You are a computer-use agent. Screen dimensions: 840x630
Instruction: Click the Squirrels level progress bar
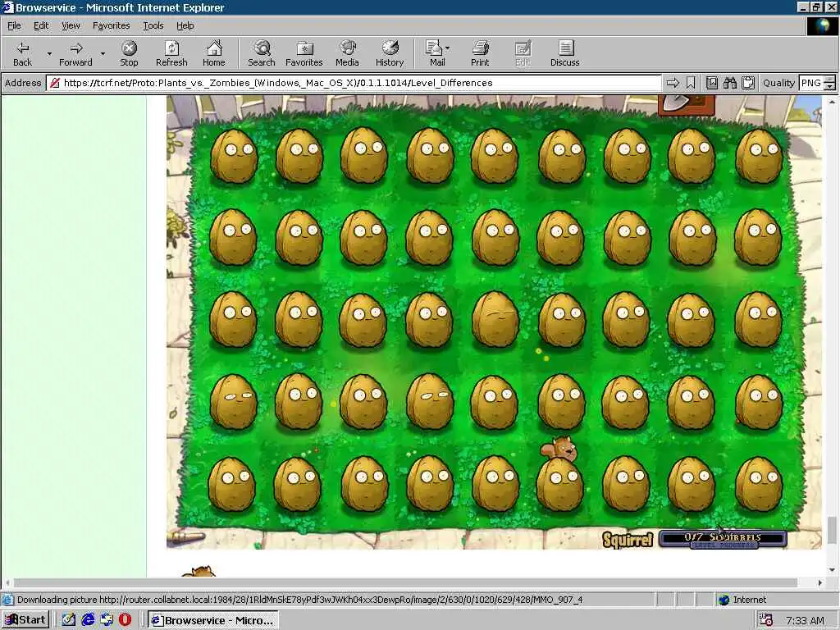point(723,539)
